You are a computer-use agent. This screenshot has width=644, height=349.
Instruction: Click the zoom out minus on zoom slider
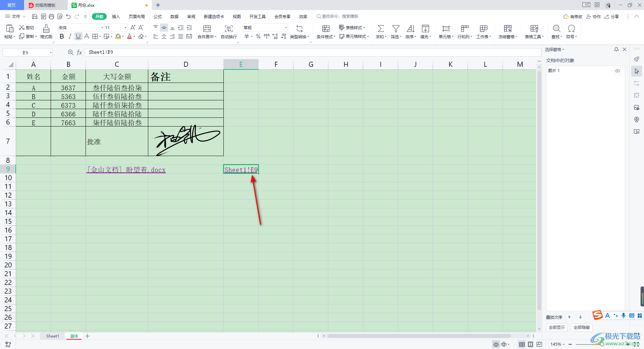click(x=570, y=344)
